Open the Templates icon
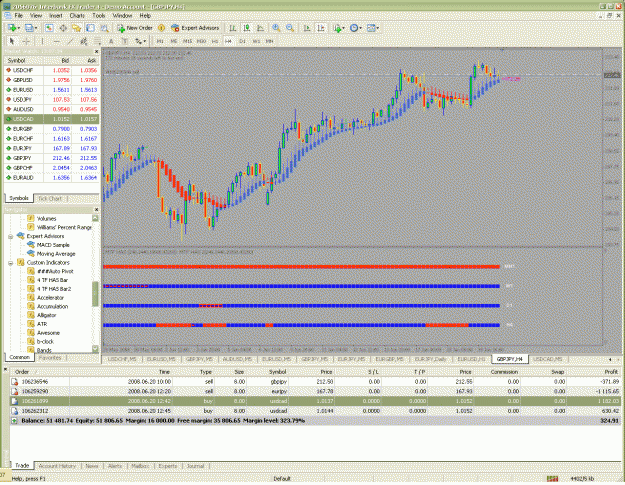The width and height of the screenshot is (625, 485). (x=371, y=28)
